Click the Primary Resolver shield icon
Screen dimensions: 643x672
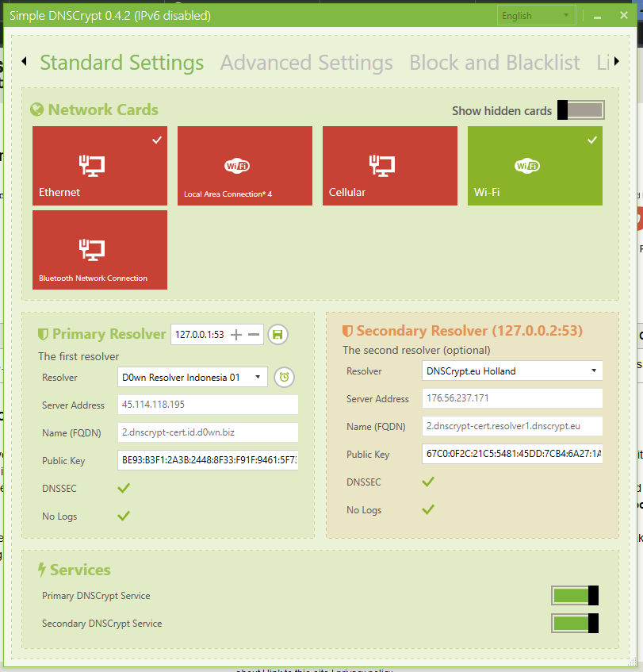click(43, 334)
